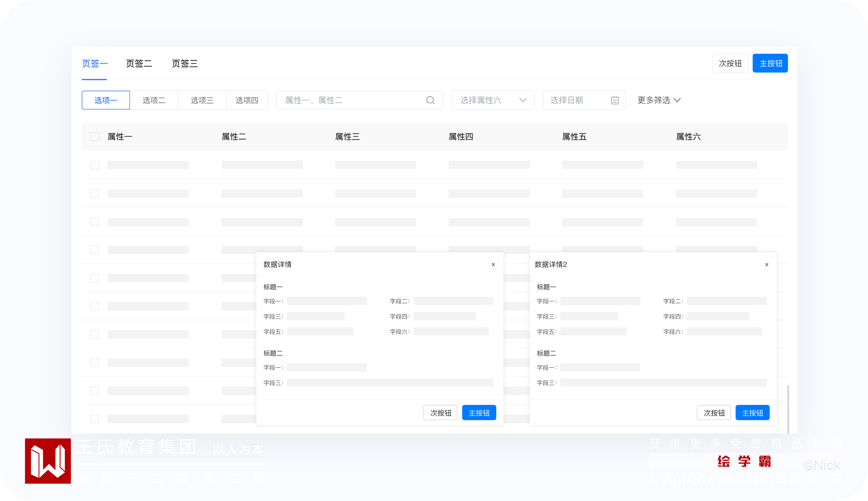Click top-right 主按钮 button
Viewport: 868px width, 501px height.
770,63
